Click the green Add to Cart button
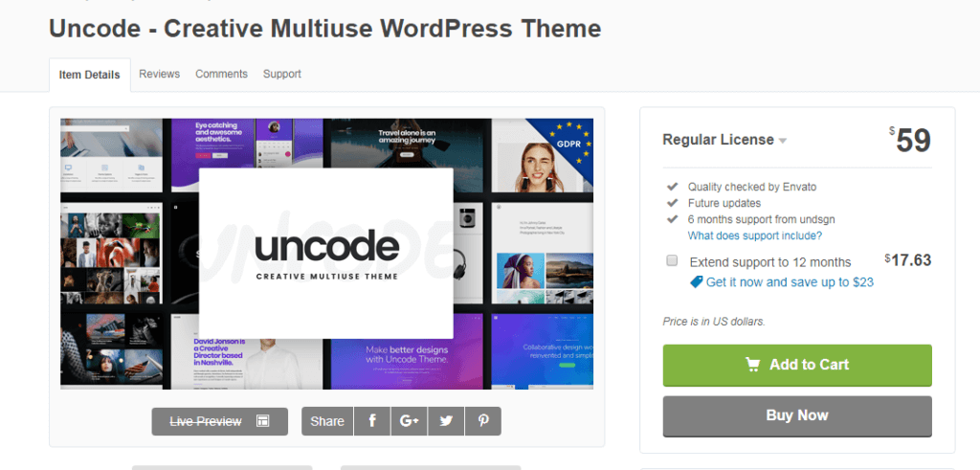This screenshot has width=980, height=470. click(x=797, y=365)
